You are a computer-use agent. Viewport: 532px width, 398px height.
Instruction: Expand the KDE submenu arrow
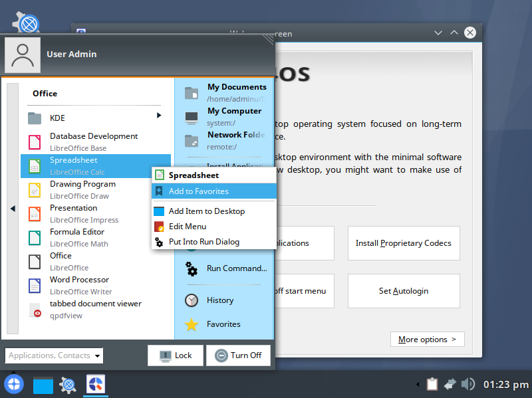tap(159, 116)
